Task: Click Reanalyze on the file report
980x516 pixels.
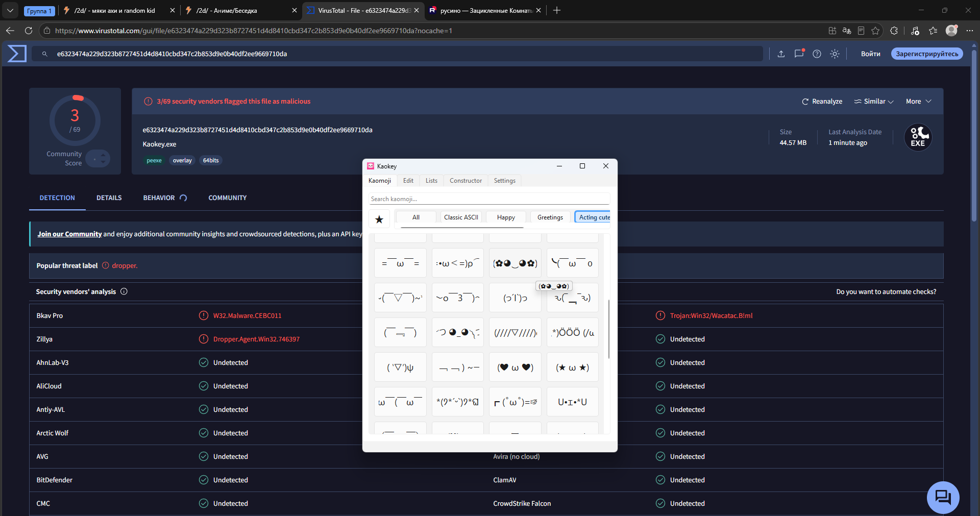Action: tap(822, 102)
